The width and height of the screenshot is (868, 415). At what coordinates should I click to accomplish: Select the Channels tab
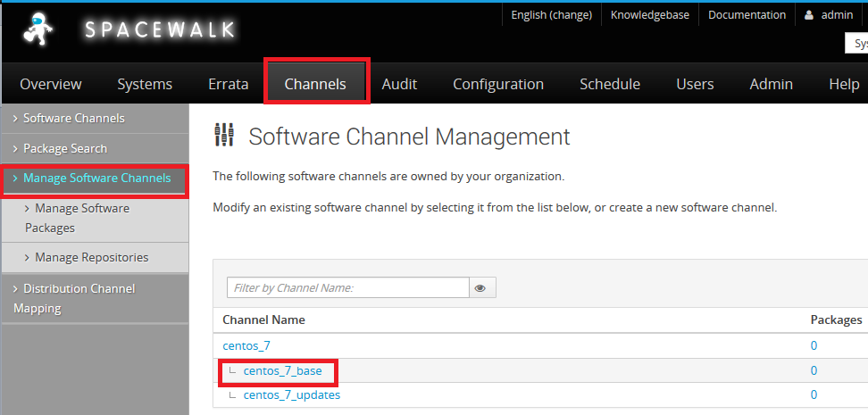(315, 84)
